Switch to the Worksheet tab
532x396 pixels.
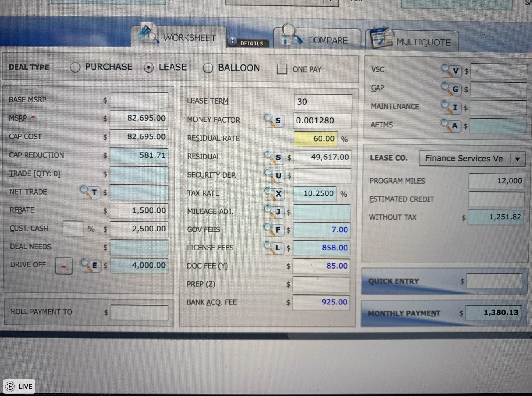point(178,37)
